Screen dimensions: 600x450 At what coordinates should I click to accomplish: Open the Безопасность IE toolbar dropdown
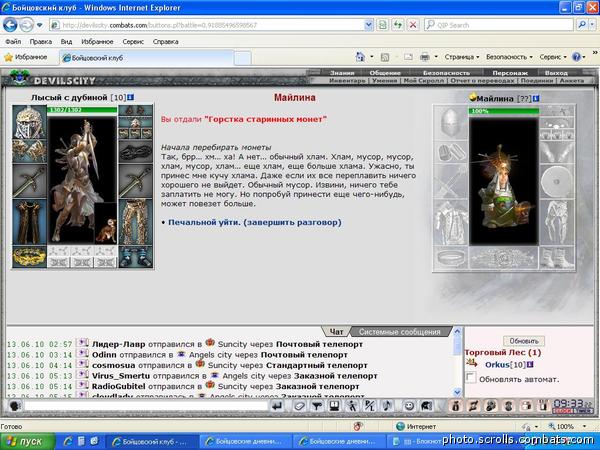click(x=509, y=57)
